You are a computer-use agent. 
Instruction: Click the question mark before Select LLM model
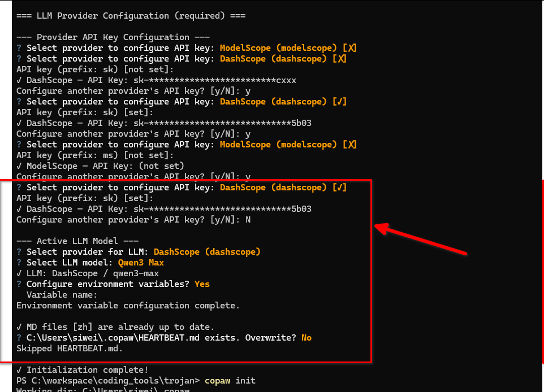click(x=19, y=263)
